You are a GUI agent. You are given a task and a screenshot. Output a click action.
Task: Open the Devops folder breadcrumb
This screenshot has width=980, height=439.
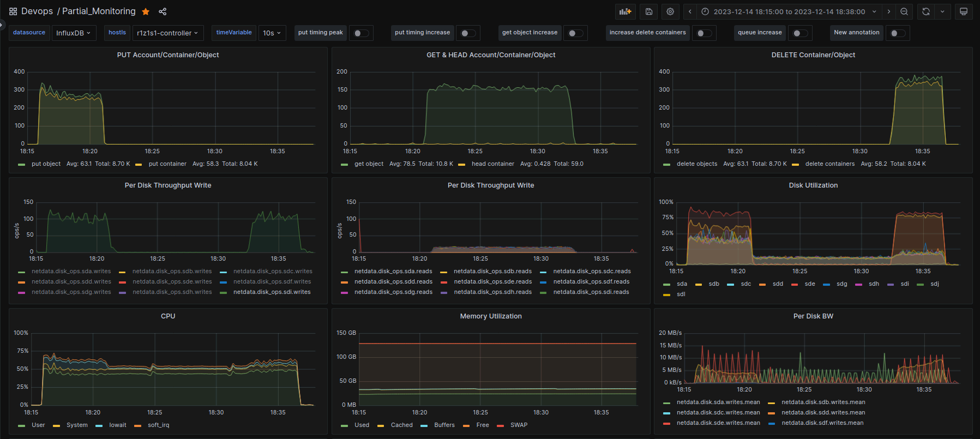[37, 11]
